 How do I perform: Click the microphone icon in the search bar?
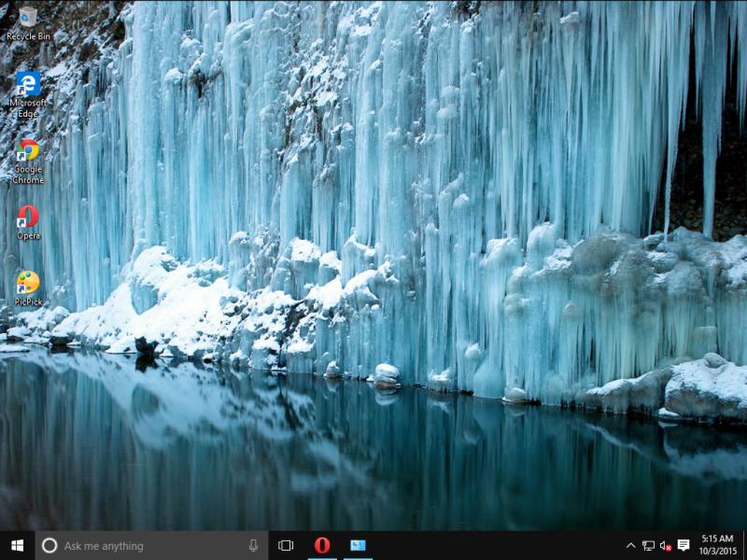click(x=251, y=545)
